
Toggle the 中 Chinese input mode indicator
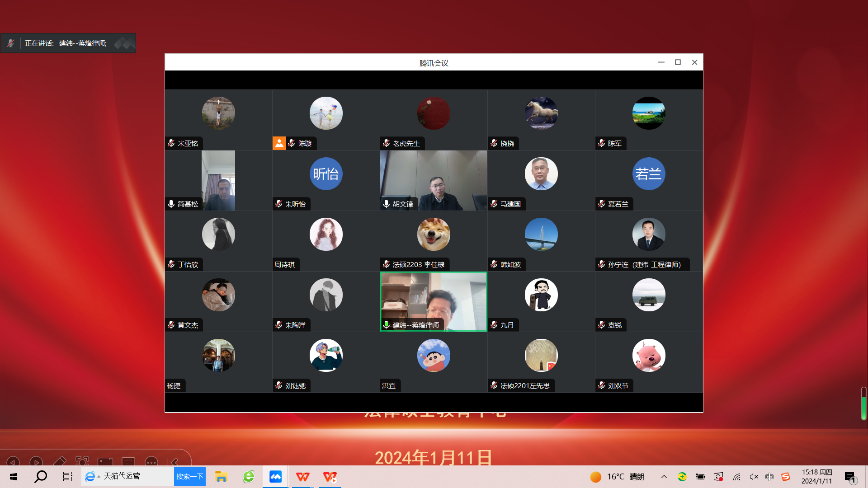point(769,477)
